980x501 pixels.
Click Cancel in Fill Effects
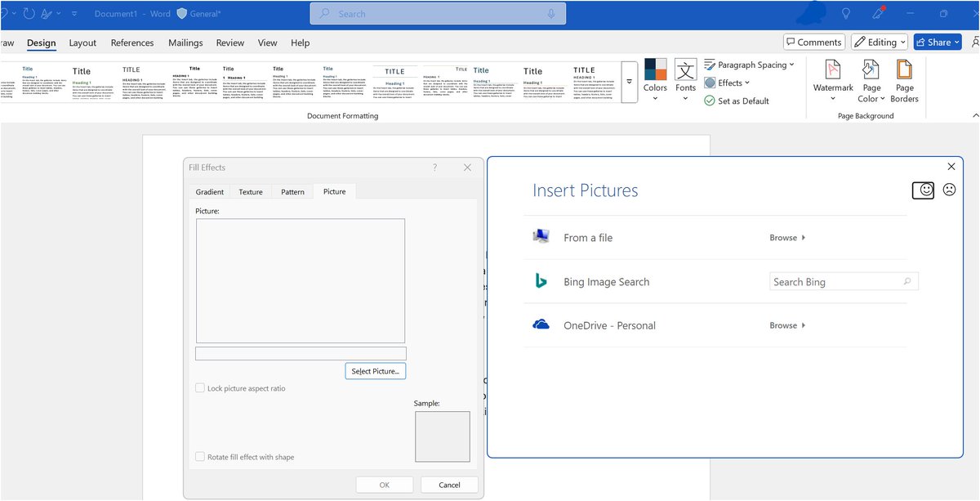pos(450,485)
